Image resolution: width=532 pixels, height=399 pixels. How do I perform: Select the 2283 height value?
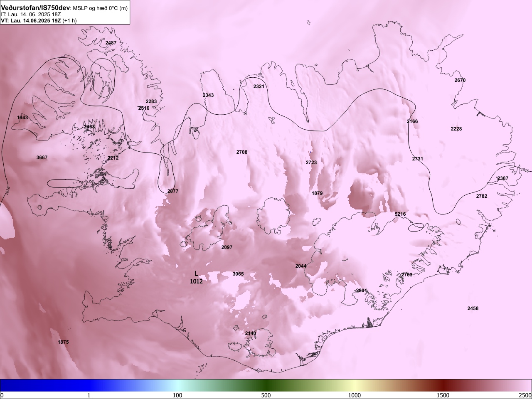151,101
